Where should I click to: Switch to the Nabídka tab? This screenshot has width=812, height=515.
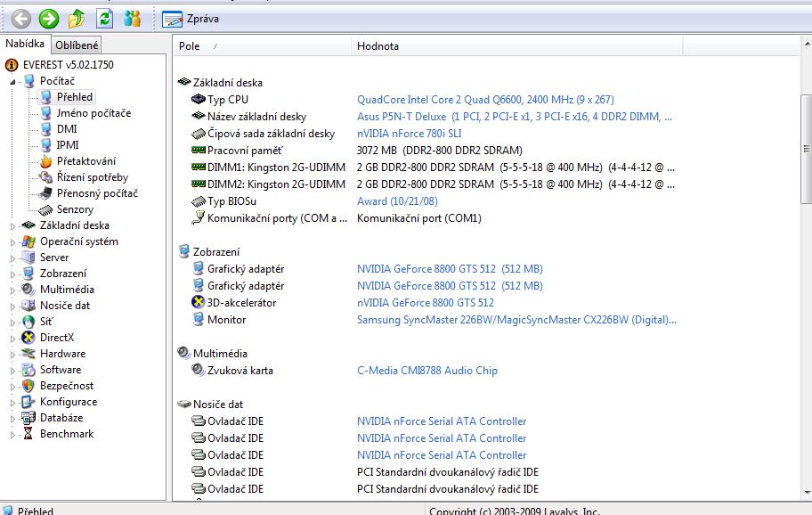tap(24, 44)
